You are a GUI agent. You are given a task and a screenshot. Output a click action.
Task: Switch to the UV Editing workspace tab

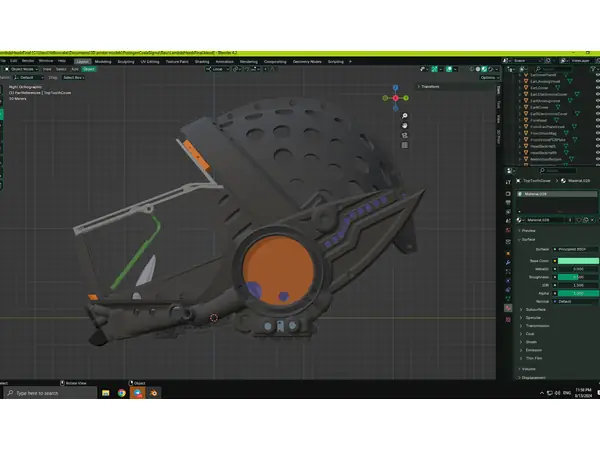click(x=150, y=62)
